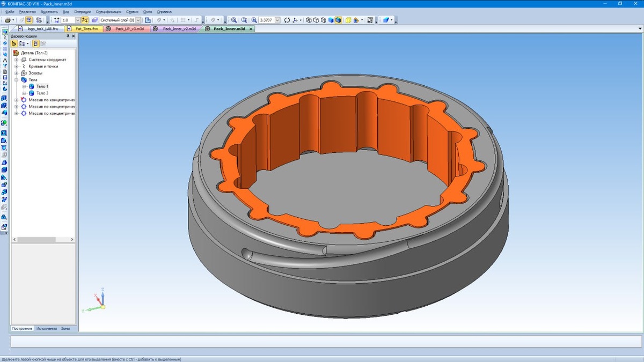This screenshot has height=362, width=644.
Task: Switch to Зоны tab
Action: [65, 328]
